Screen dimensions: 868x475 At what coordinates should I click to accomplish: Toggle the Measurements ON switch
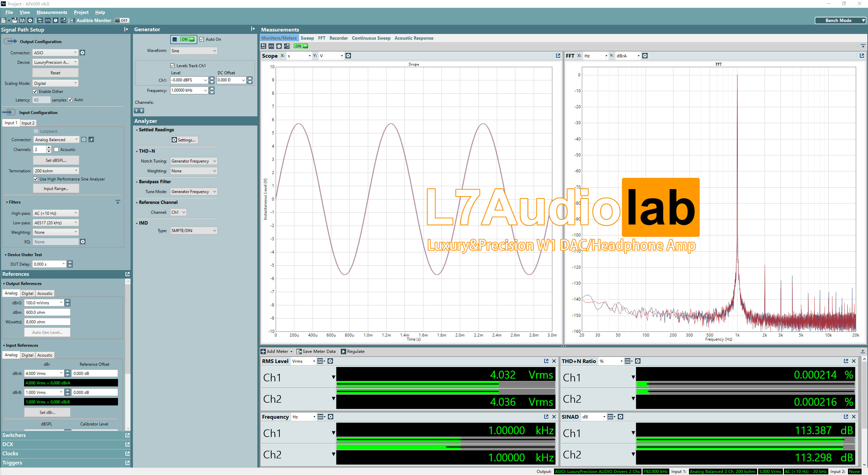click(301, 46)
